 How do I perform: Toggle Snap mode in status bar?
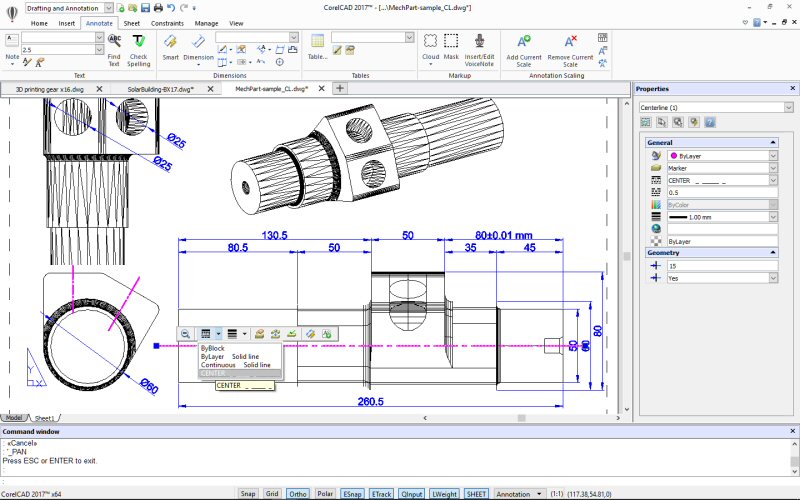[248, 494]
